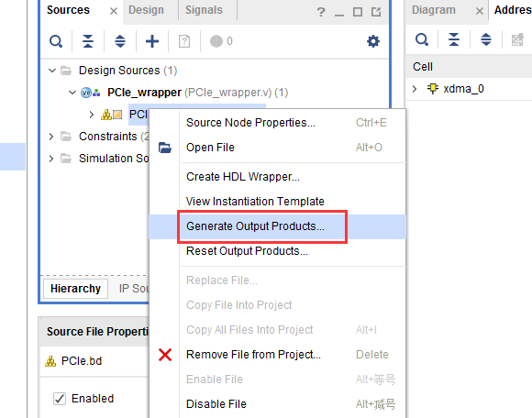The height and width of the screenshot is (418, 532).
Task: Expand the xdma_0 cell row
Action: click(x=415, y=89)
